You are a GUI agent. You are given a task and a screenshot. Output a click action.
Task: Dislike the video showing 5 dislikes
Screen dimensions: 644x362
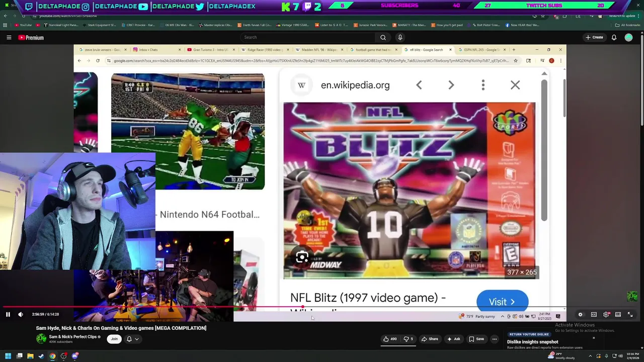[408, 339]
